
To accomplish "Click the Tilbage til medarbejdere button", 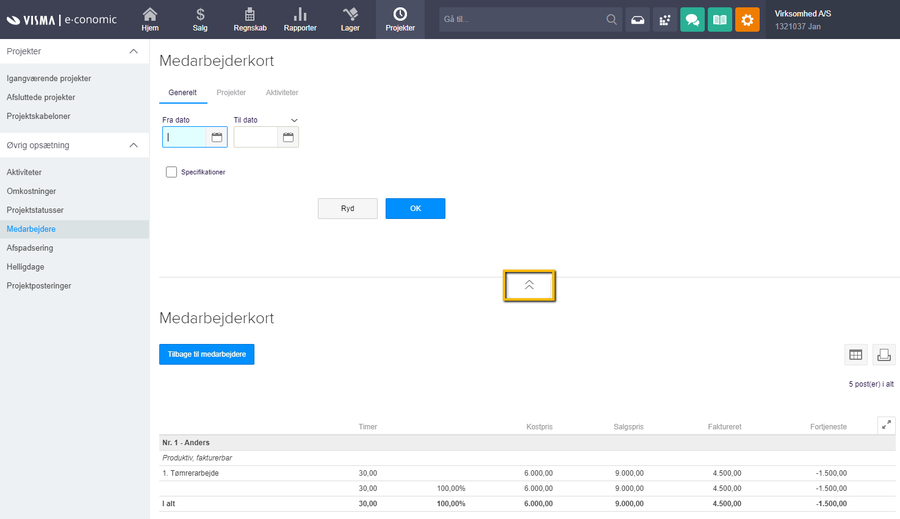I will (207, 354).
